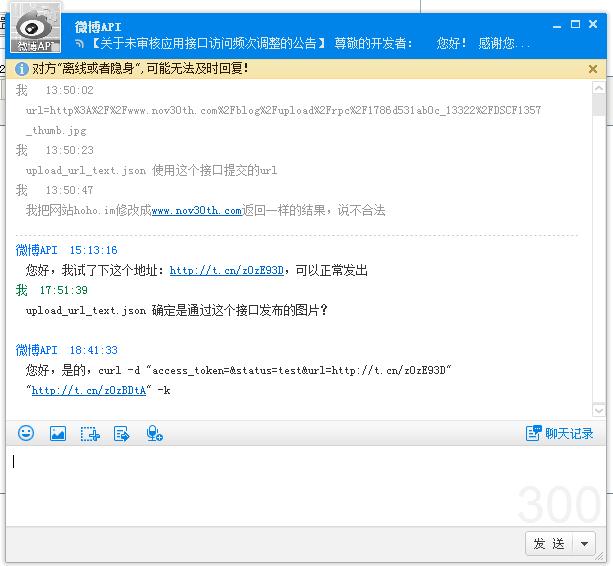
Task: Open the quick reply icon in toolbar
Action: pos(122,434)
